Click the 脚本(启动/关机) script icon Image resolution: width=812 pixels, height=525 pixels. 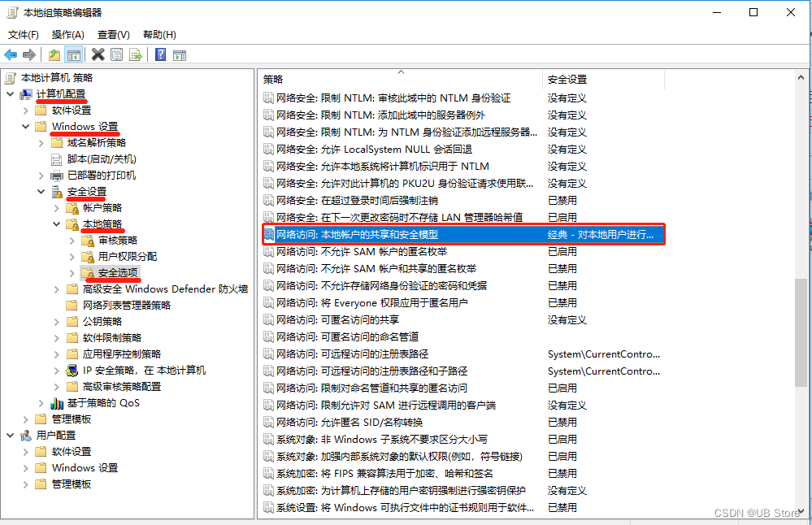pos(56,159)
